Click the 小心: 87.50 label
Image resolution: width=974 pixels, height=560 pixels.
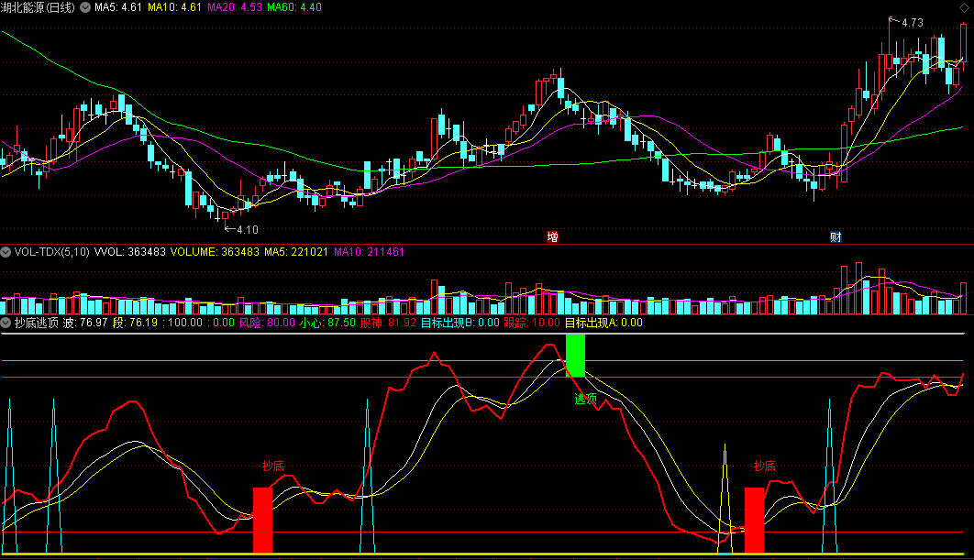click(328, 323)
